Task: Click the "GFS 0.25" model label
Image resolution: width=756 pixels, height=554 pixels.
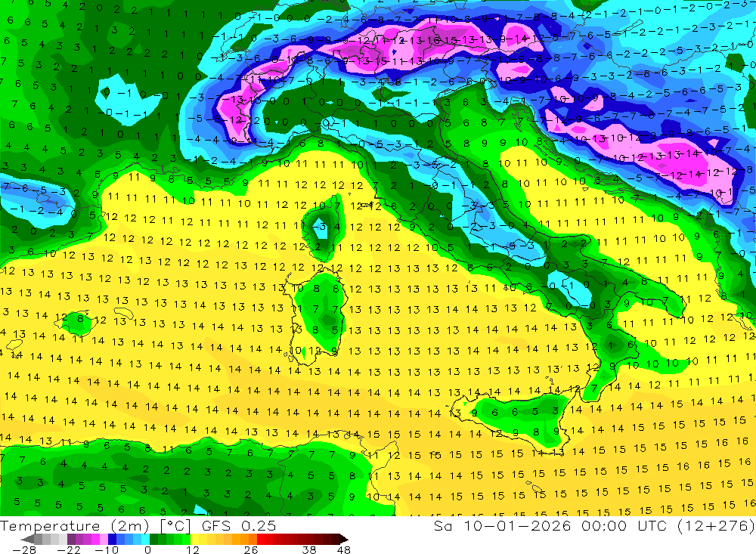Action: 239,526
